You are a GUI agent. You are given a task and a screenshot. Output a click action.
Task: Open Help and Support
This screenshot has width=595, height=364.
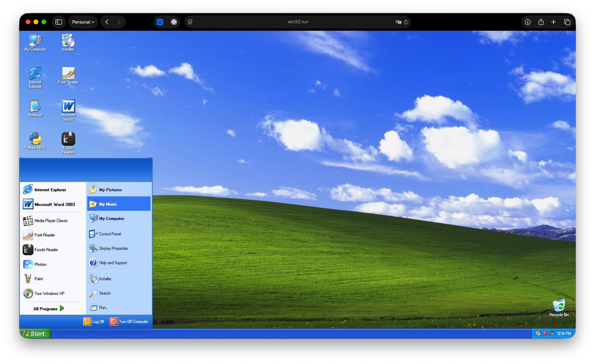[119, 263]
